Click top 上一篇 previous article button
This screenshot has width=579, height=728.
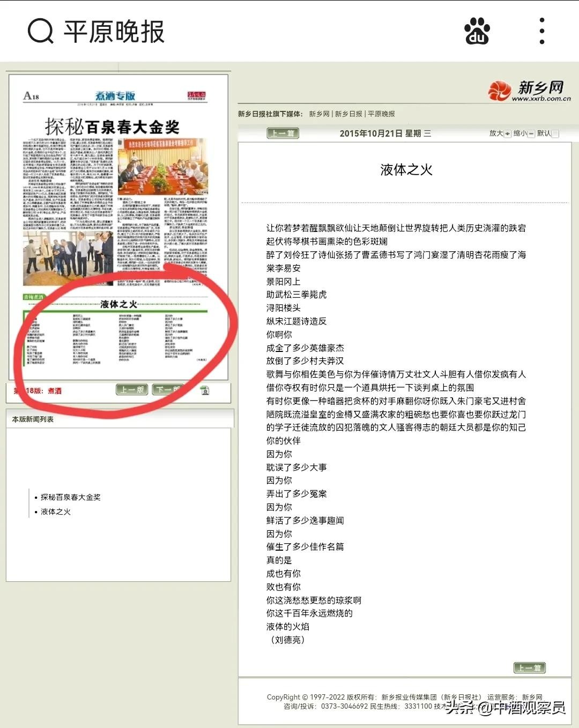click(283, 133)
